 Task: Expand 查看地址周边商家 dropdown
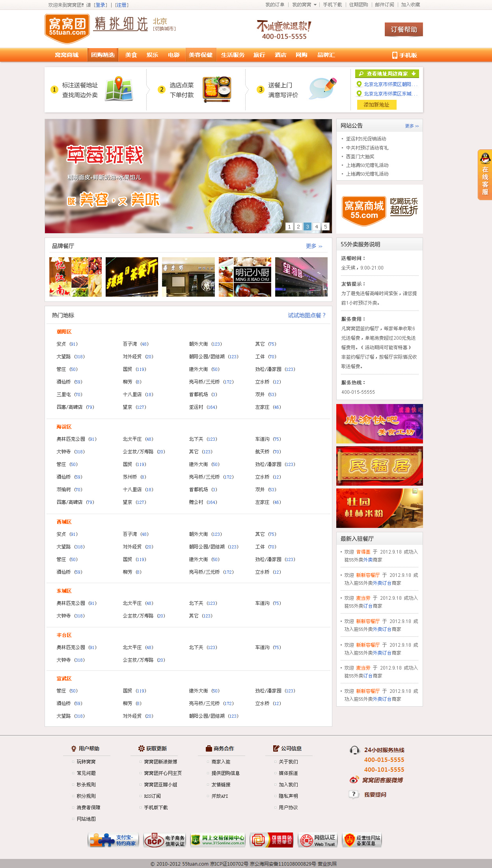(387, 74)
